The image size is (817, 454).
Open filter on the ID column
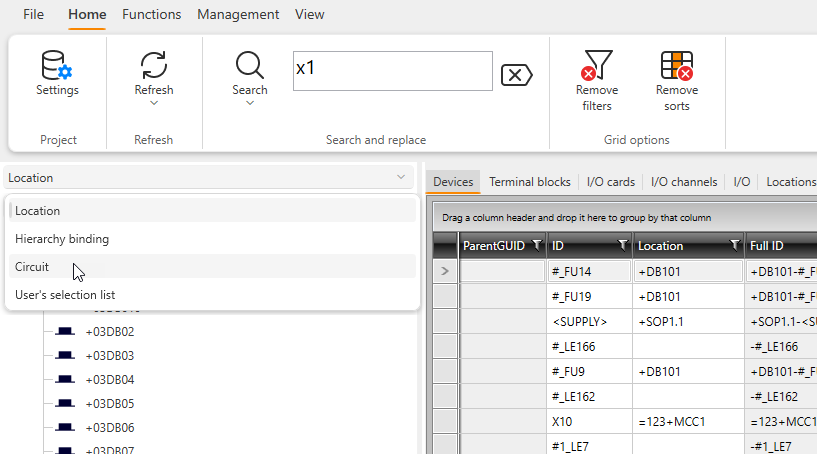(623, 245)
